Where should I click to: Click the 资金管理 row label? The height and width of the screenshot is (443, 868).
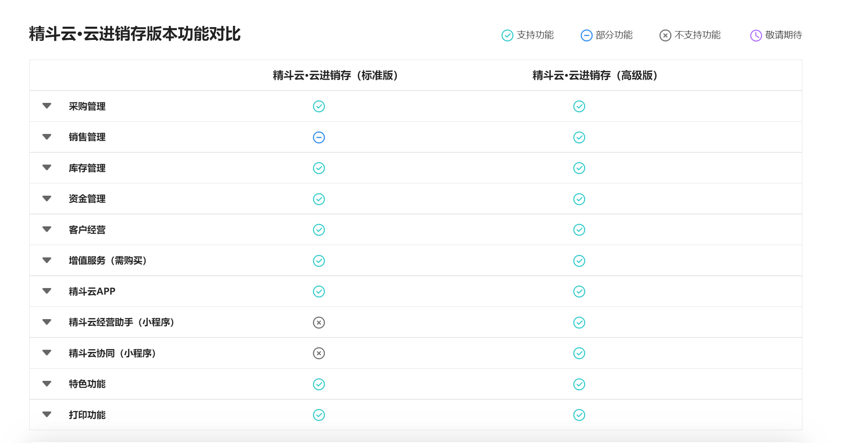(x=87, y=199)
